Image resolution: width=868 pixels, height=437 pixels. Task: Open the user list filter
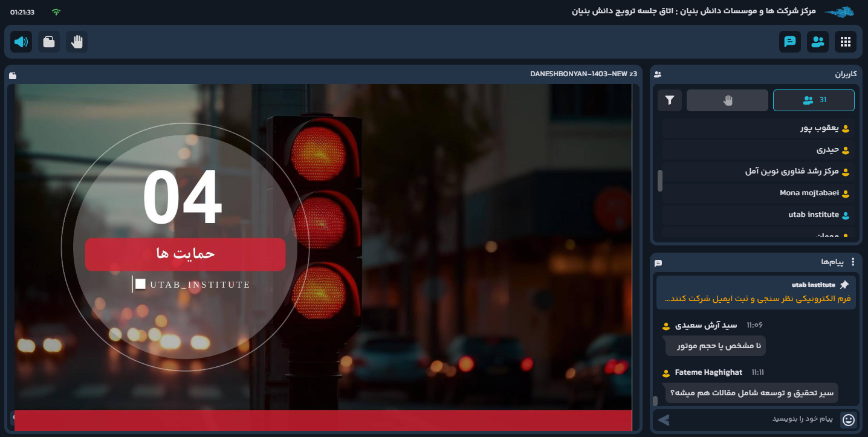670,100
